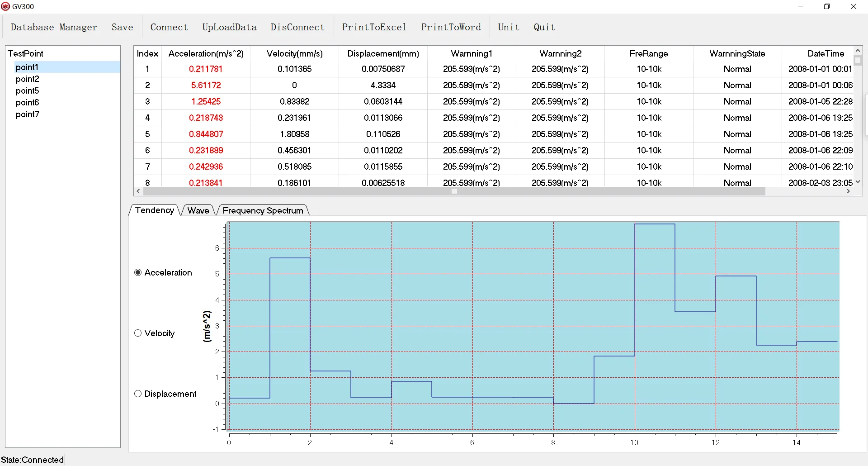Select the Velocity radio button
The height and width of the screenshot is (466, 868).
tap(138, 333)
